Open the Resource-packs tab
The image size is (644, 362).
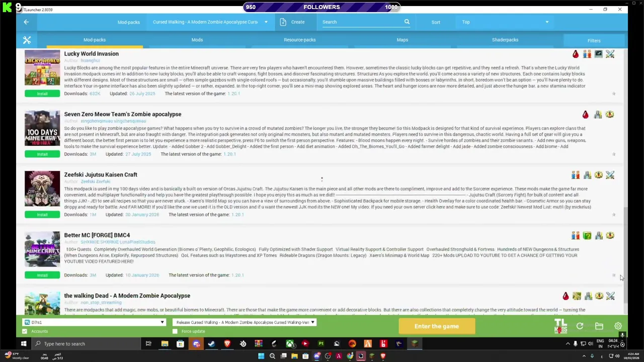[300, 40]
